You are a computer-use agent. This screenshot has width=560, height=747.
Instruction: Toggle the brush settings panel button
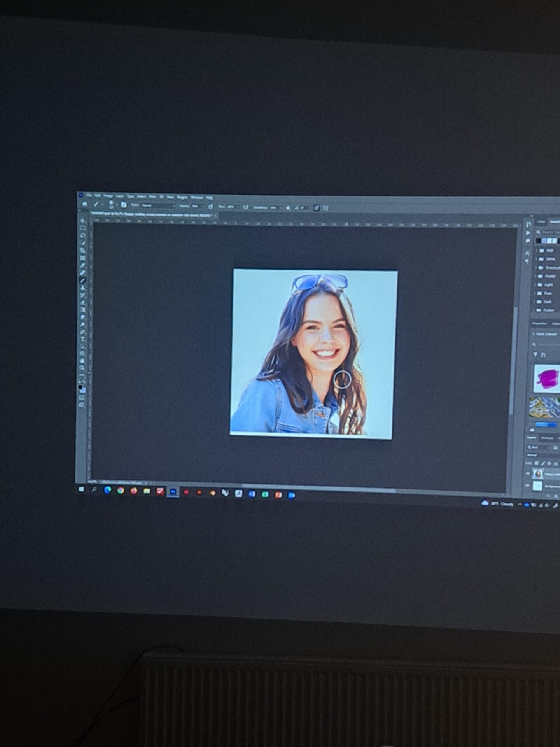tap(124, 205)
